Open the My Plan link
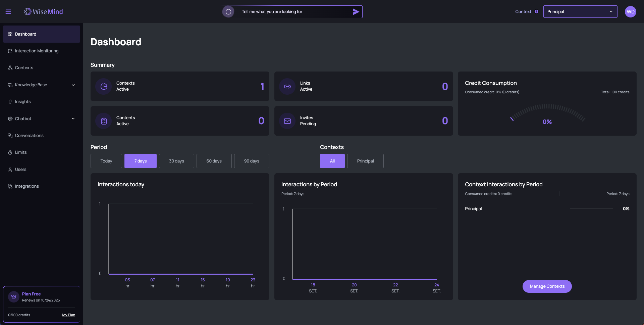 click(68, 315)
